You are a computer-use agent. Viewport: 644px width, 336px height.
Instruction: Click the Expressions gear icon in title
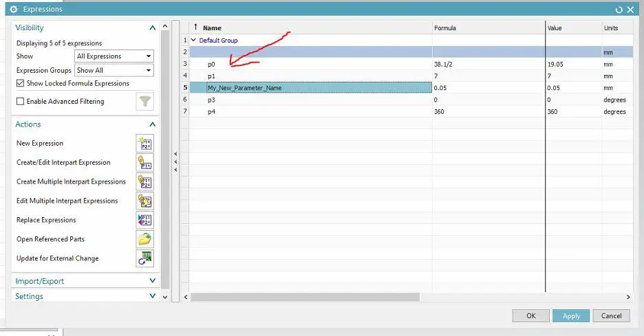coord(14,9)
